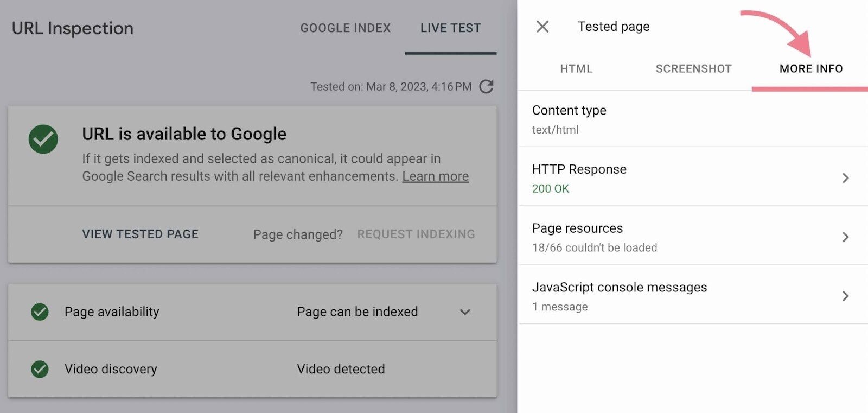Switch to the GOOGLE INDEX tab
Image resolution: width=868 pixels, height=413 pixels.
pyautogui.click(x=346, y=28)
